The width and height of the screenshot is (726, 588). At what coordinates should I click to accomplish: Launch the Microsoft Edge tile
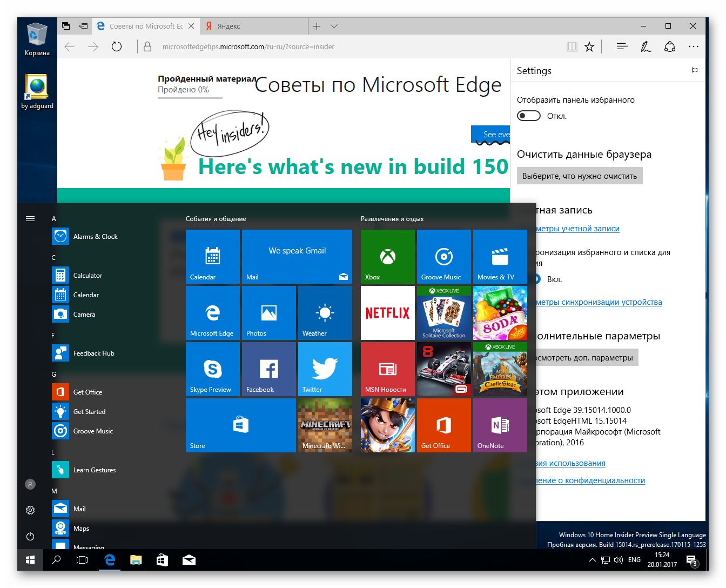pos(212,313)
